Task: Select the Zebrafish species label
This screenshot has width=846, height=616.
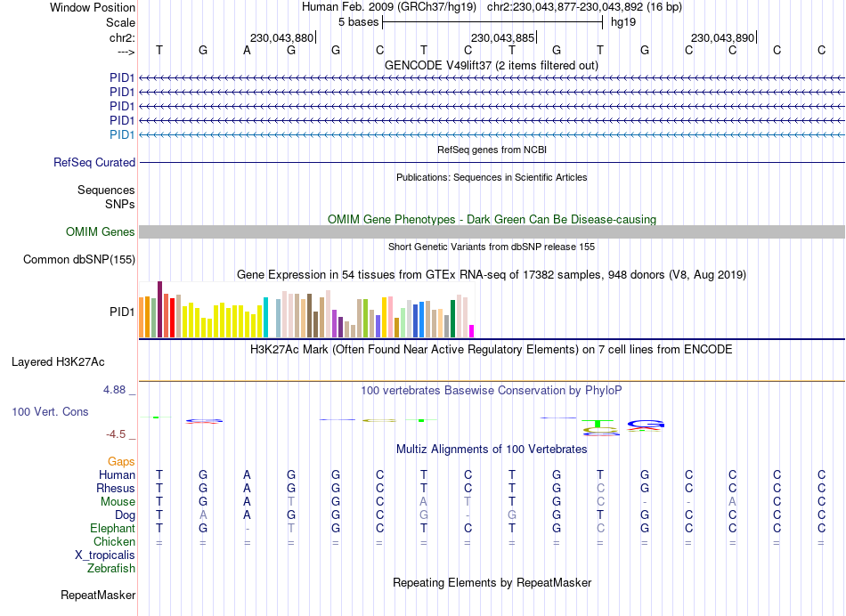Action: pos(111,568)
